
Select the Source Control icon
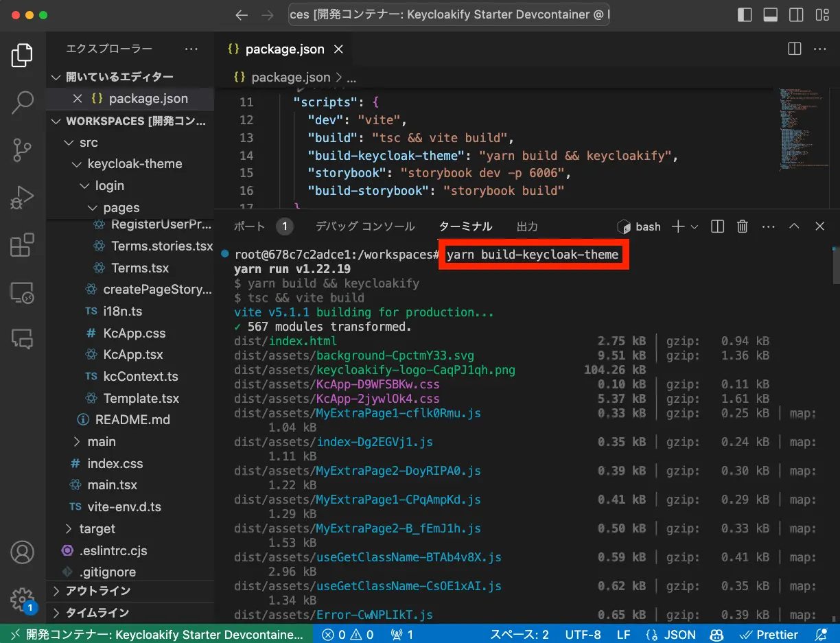(23, 146)
